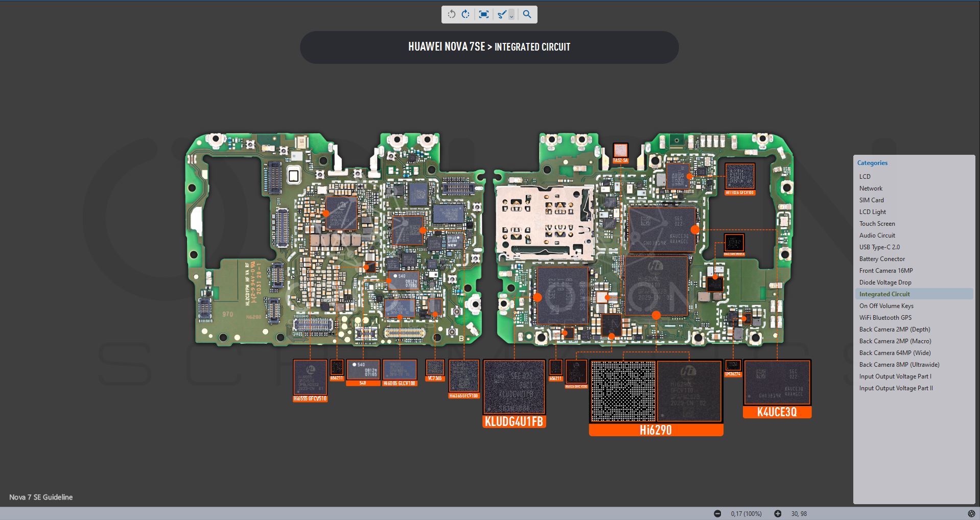Click the Hi6555 GFCV510 orange label
This screenshot has height=520, width=980.
tap(310, 398)
